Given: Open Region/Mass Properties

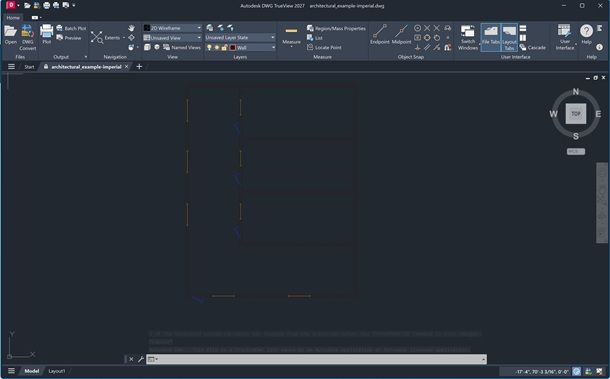Looking at the screenshot, I should coord(336,28).
